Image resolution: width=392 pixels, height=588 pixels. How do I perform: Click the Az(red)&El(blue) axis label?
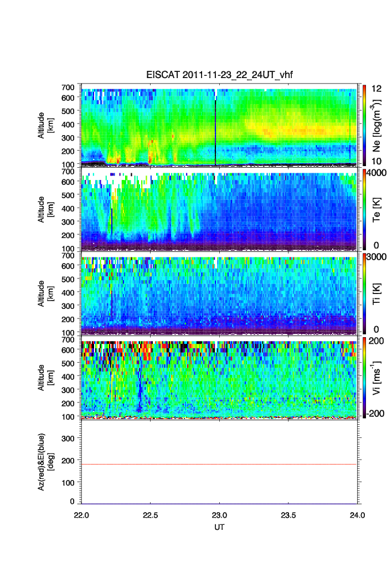(x=47, y=462)
